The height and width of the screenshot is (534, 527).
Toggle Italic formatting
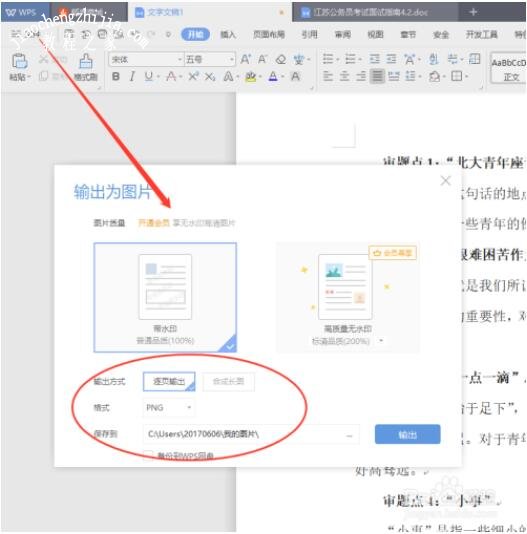click(132, 77)
